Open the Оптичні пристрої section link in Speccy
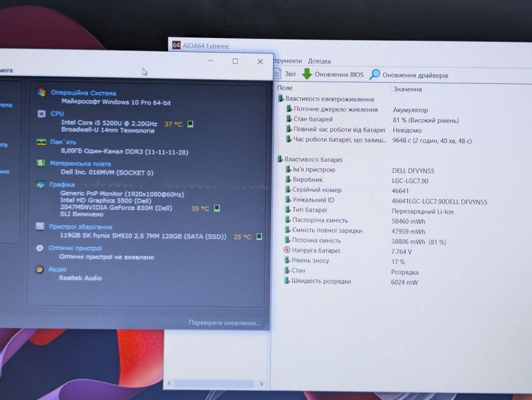 [75, 248]
